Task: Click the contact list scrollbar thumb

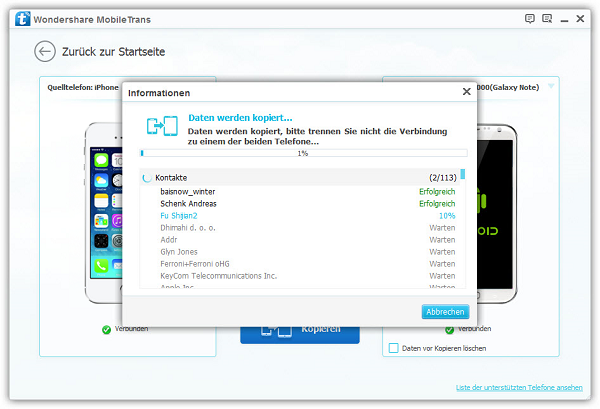Action: point(463,174)
